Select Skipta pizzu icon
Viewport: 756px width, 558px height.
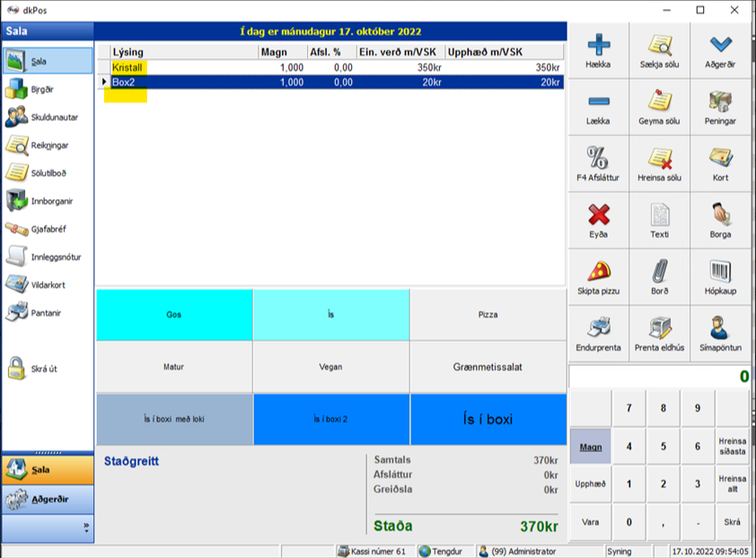click(x=598, y=271)
